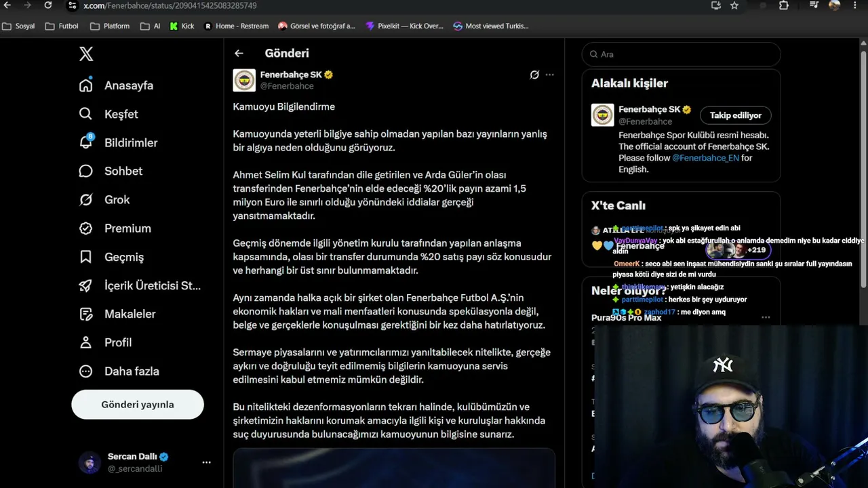Click the 'Kamuoyu Bilgilendirme' post heading text
868x488 pixels.
[x=284, y=106]
